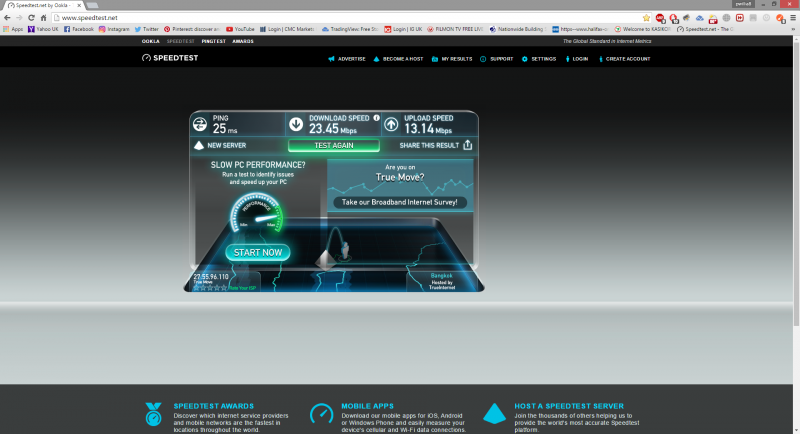Image resolution: width=800 pixels, height=434 pixels.
Task: Open the Instagram bookmark
Action: (x=114, y=29)
